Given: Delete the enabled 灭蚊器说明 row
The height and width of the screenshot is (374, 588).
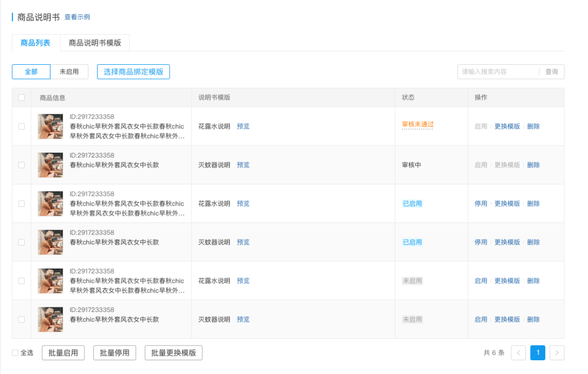Looking at the screenshot, I should (x=533, y=243).
